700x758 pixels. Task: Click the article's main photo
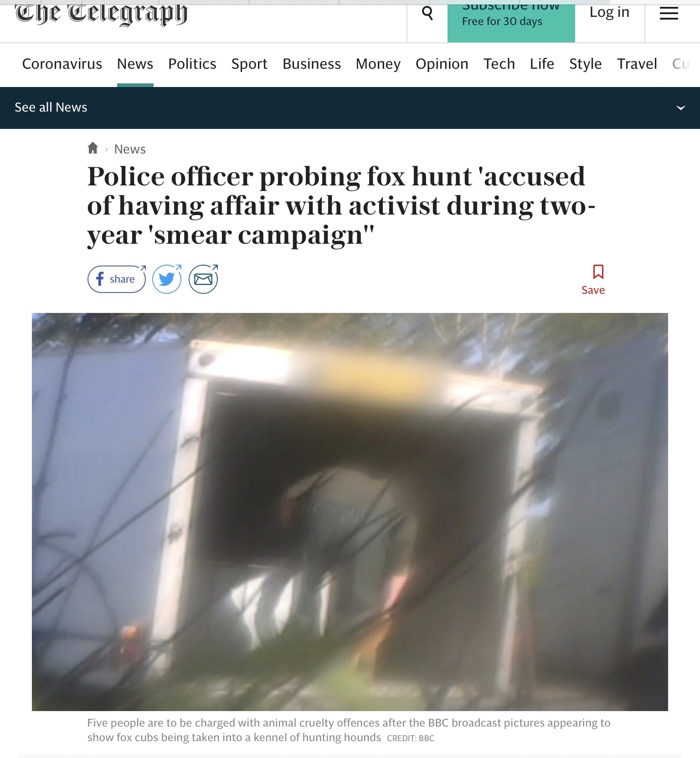[350, 512]
